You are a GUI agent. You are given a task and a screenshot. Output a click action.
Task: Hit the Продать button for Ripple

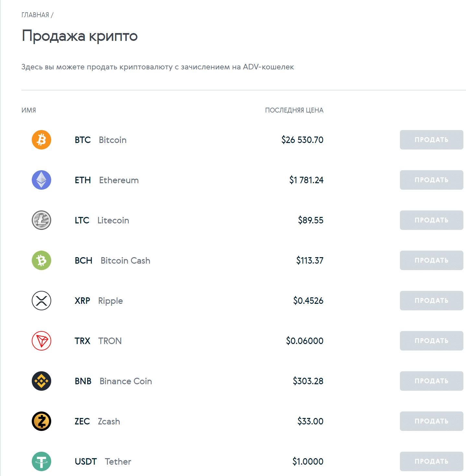[431, 301]
